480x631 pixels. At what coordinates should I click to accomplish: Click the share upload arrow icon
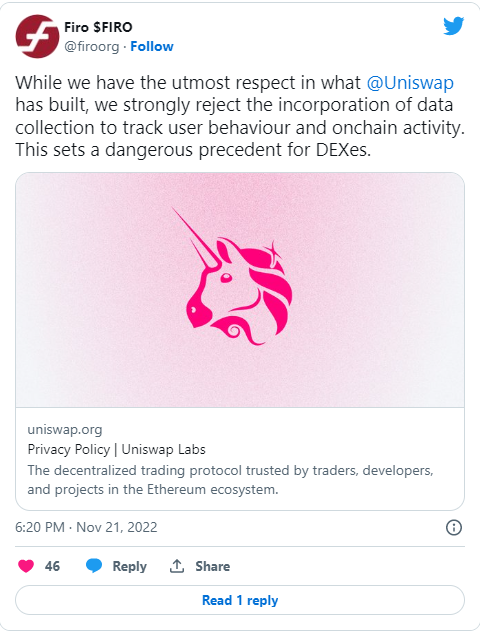point(177,566)
